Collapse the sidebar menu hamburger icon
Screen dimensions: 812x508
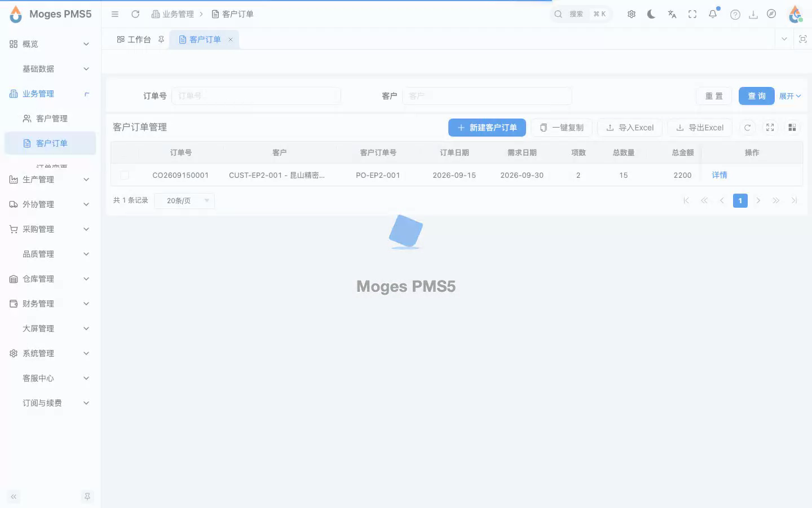coord(115,14)
